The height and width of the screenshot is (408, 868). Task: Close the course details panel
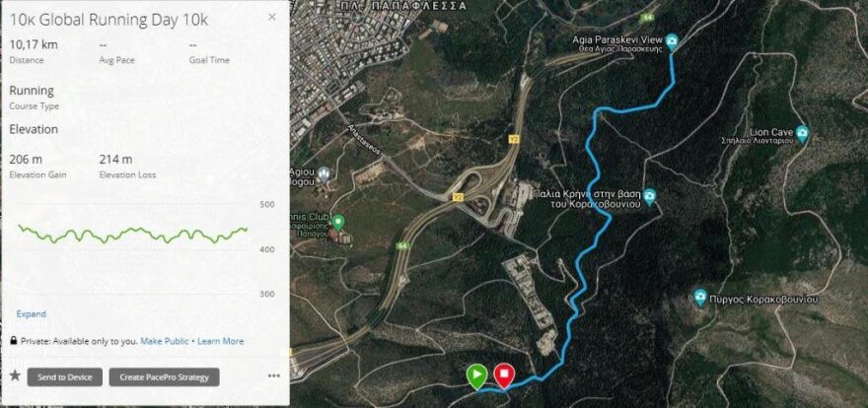[x=272, y=17]
